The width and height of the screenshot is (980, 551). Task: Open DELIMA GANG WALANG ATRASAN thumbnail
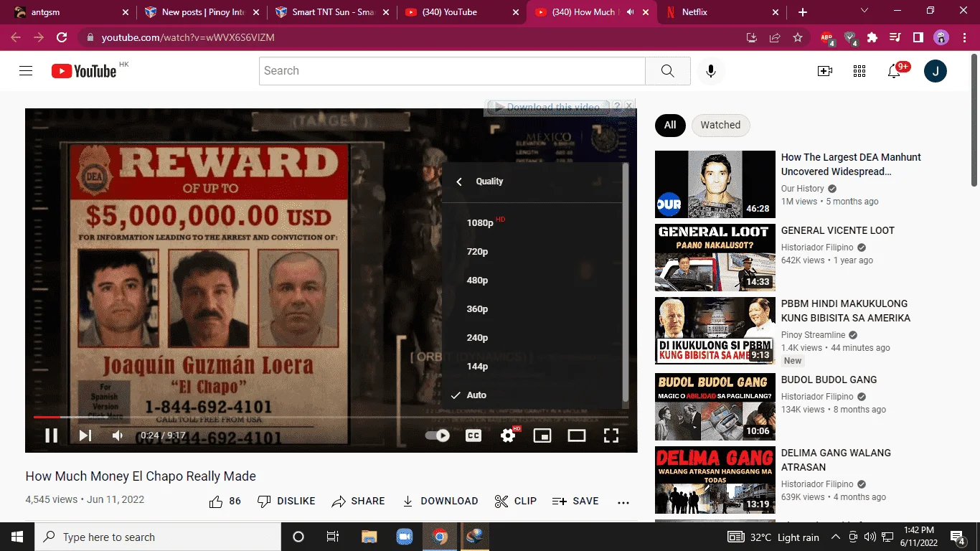click(715, 480)
